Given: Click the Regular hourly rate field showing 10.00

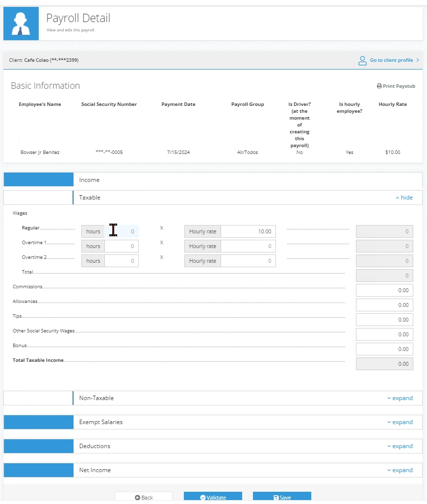Looking at the screenshot, I should point(248,231).
